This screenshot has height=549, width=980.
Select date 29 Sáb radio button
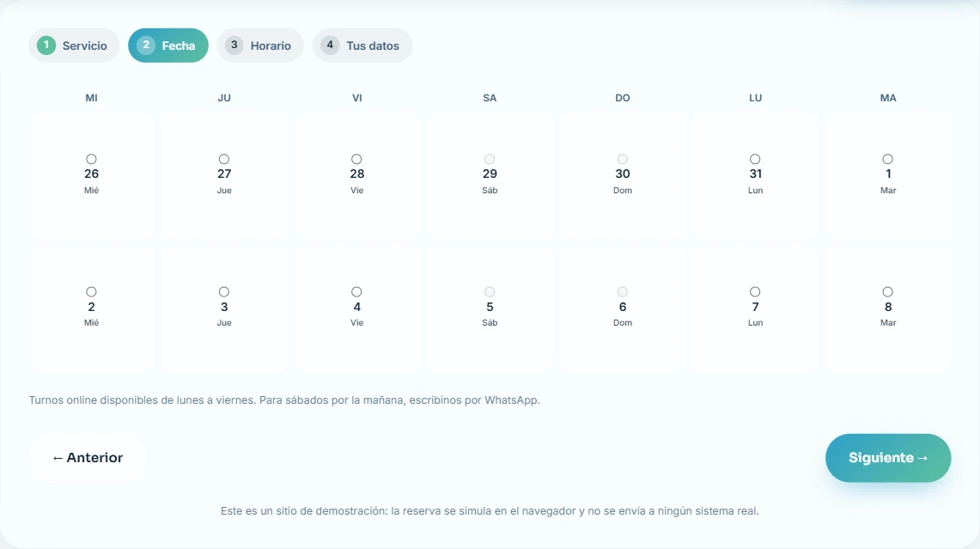pos(490,159)
